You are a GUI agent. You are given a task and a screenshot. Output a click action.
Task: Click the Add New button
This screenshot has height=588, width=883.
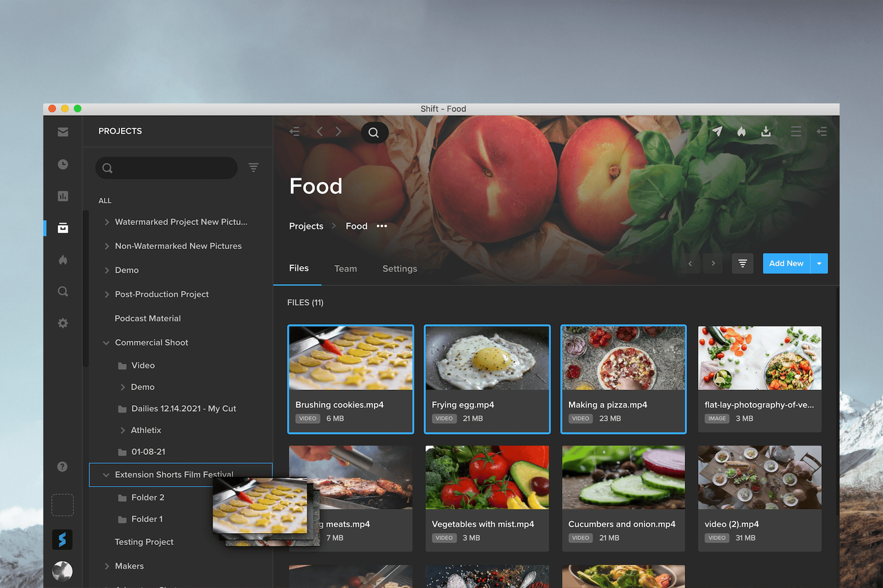[x=787, y=263]
